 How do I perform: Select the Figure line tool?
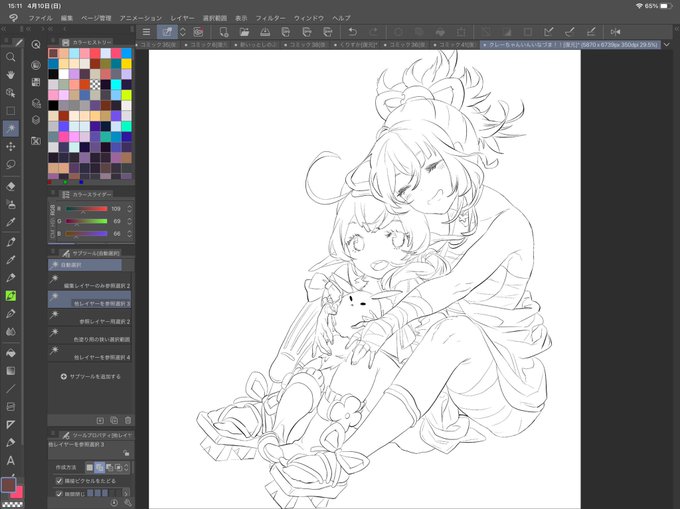[11, 388]
